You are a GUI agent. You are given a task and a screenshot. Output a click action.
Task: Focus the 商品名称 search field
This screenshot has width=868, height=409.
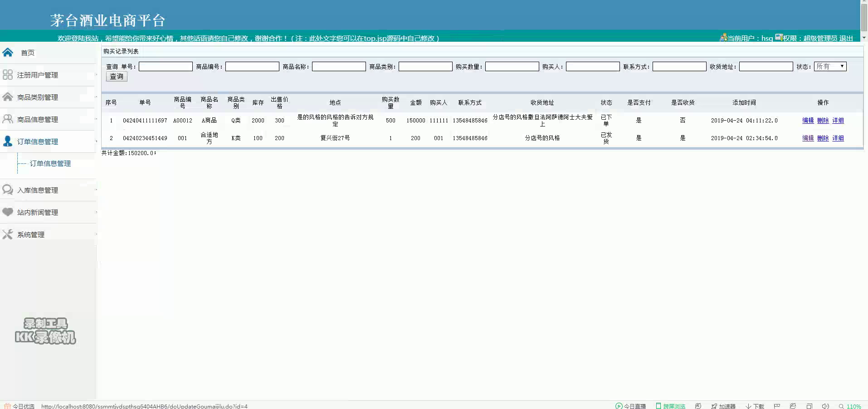click(339, 66)
